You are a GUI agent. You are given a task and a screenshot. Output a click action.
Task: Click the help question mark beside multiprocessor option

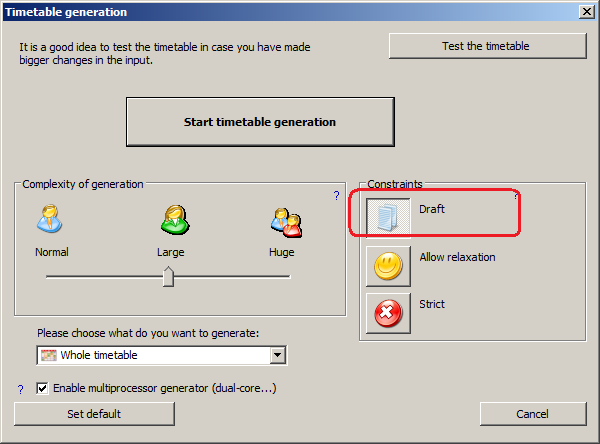point(20,389)
